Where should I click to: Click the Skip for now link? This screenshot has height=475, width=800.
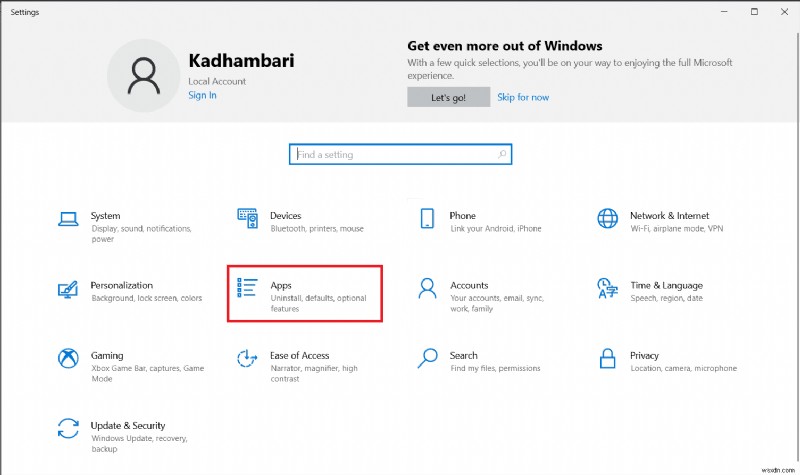(x=523, y=97)
